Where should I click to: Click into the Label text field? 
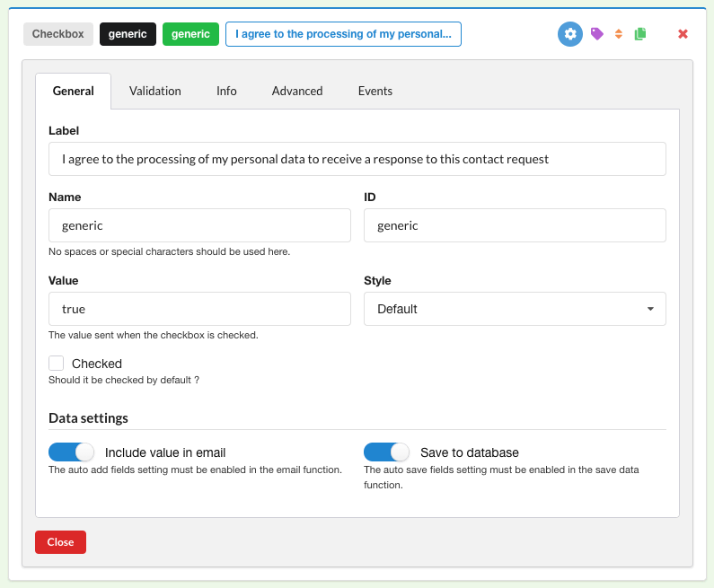tap(357, 159)
